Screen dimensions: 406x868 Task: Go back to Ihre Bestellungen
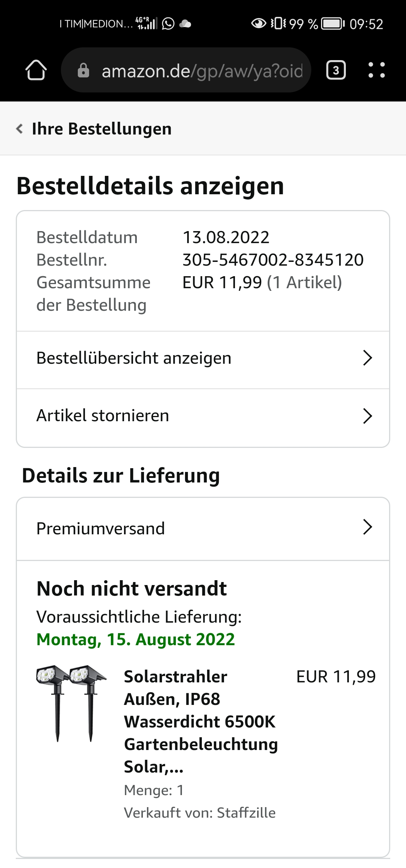[101, 129]
